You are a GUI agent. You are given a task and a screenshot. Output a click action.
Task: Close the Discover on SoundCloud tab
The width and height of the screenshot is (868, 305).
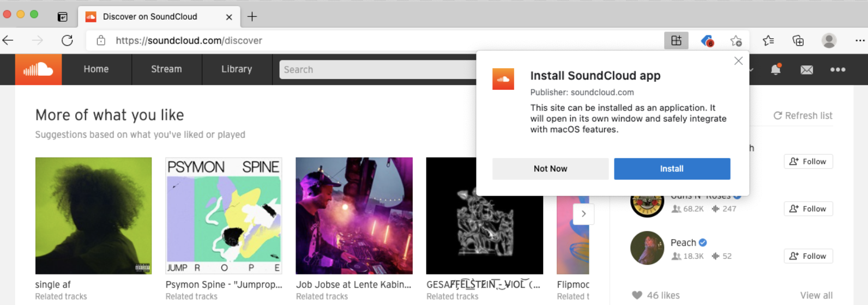(x=229, y=17)
